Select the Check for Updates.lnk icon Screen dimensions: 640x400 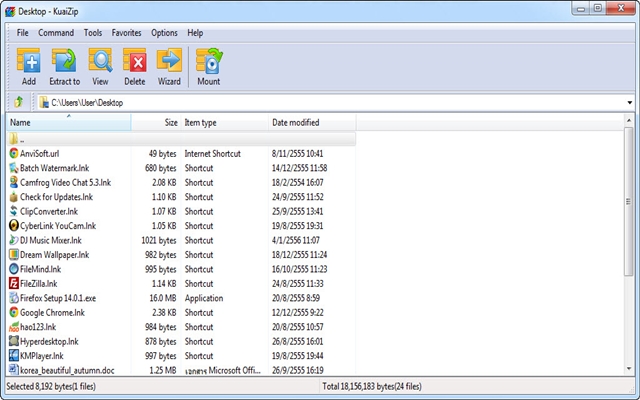click(x=14, y=197)
